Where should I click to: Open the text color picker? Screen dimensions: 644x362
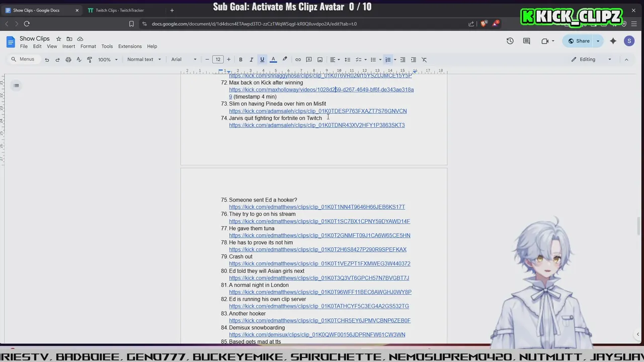click(x=273, y=59)
